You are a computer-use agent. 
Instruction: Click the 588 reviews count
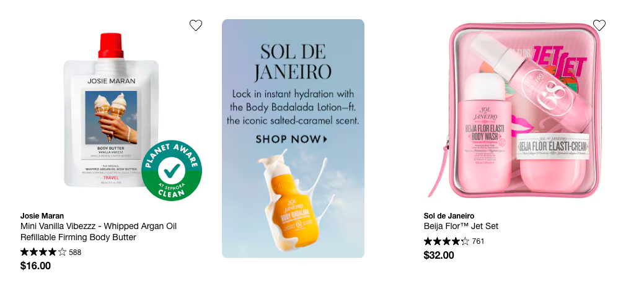tap(75, 253)
